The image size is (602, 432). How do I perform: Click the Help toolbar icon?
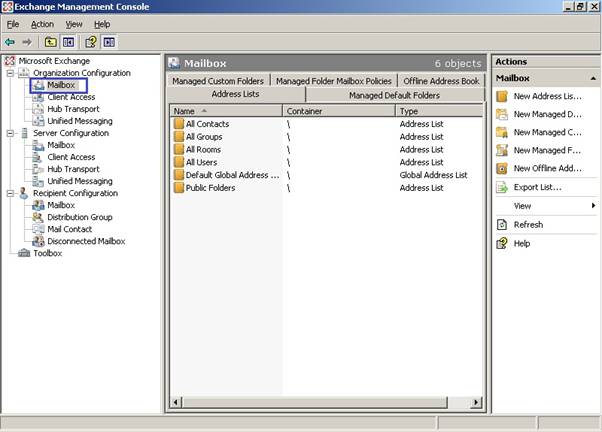tap(91, 42)
